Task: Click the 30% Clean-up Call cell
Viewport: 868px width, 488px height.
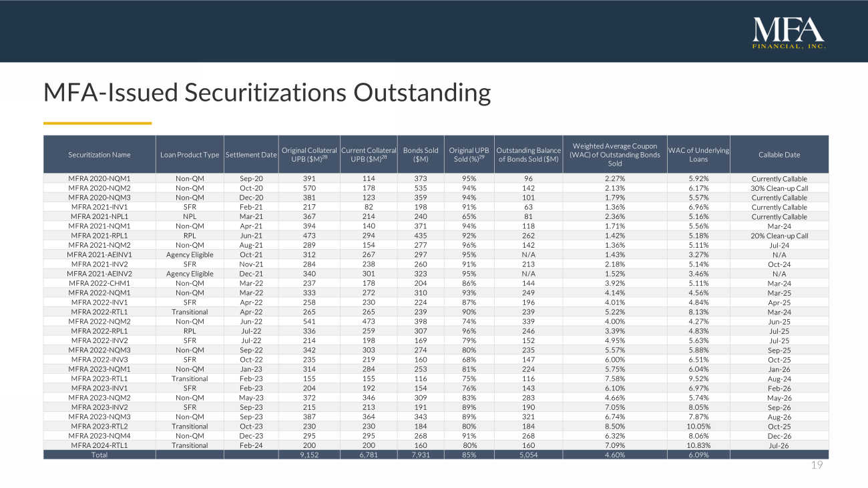Action: click(779, 188)
